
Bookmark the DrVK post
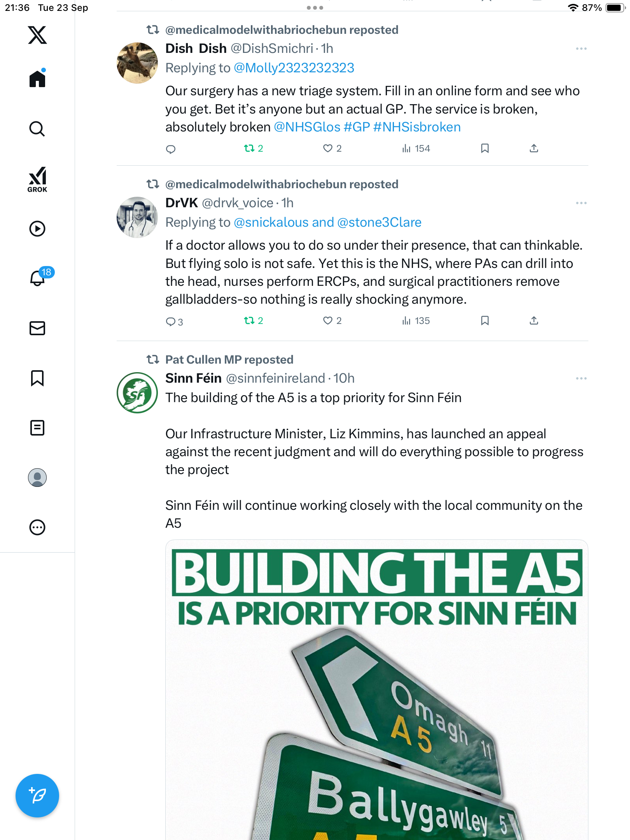tap(485, 321)
